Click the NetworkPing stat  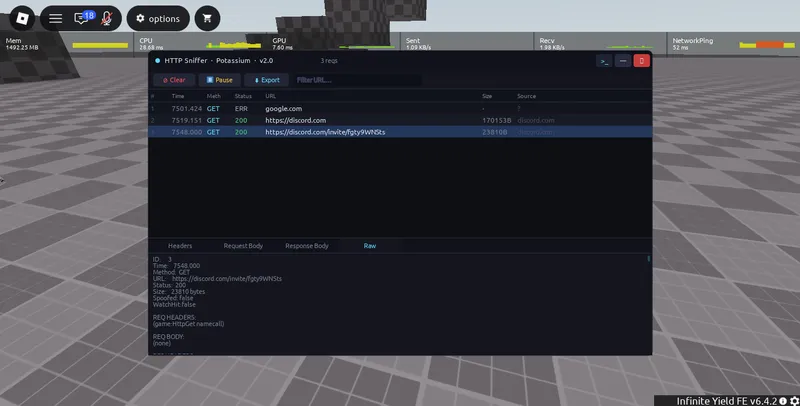coord(733,44)
